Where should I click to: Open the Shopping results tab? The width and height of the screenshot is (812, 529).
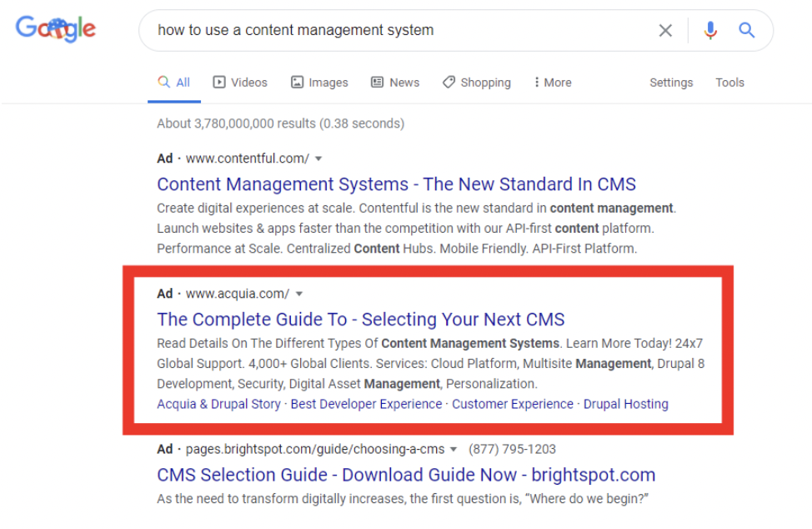(476, 83)
